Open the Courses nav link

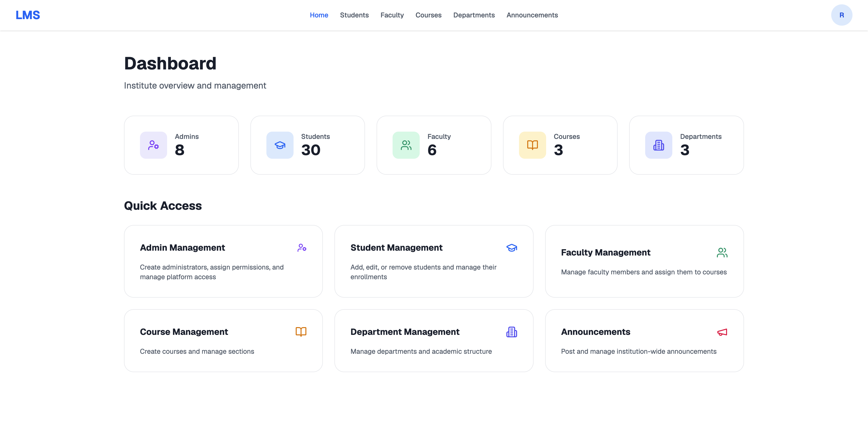[428, 15]
